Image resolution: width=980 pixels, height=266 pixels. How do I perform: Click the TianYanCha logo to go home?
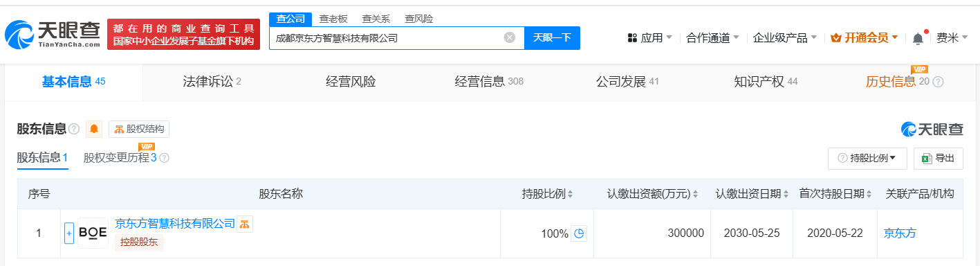pyautogui.click(x=53, y=34)
